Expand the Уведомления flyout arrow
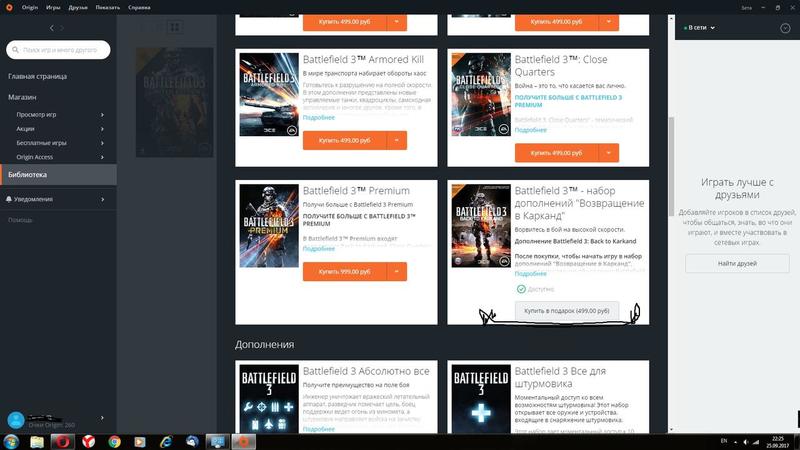The image size is (800, 450). click(103, 199)
